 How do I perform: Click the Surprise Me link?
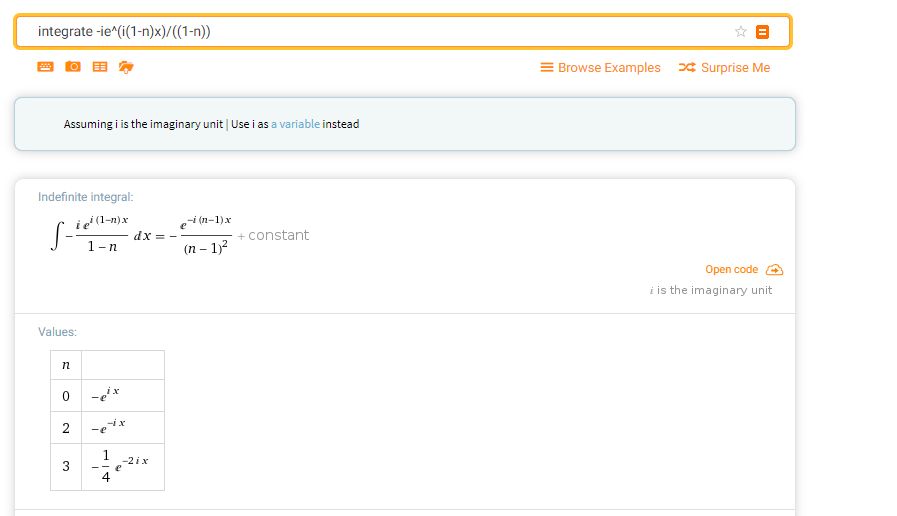[724, 68]
